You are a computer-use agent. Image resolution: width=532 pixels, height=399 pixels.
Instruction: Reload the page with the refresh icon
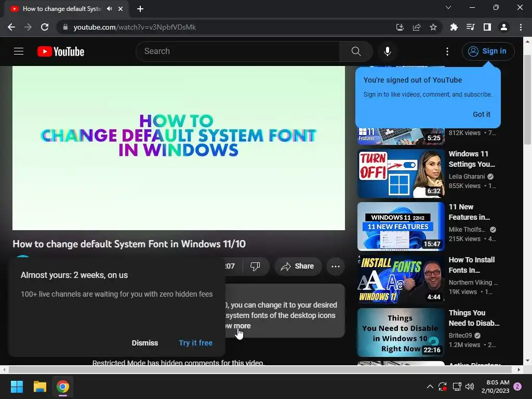[x=45, y=27]
